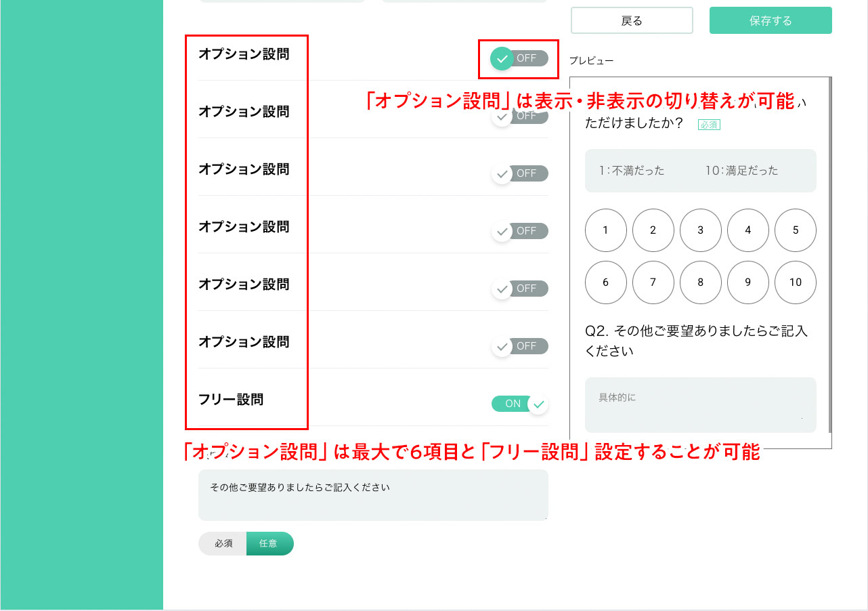The width and height of the screenshot is (868, 611).
Task: Select rating circle 5 in preview
Action: click(796, 230)
